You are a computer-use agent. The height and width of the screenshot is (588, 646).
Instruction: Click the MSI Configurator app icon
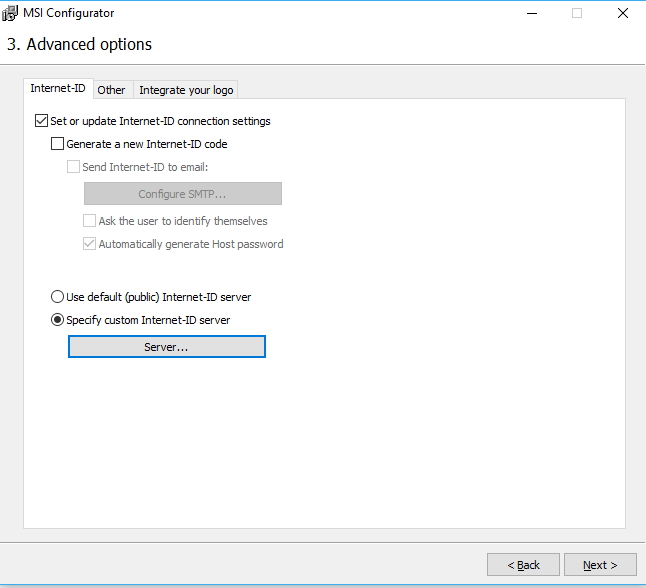(11, 14)
